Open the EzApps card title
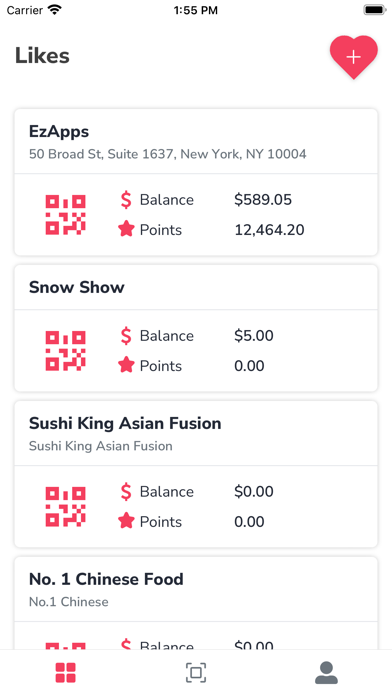This screenshot has width=392, height=696. coord(59,131)
